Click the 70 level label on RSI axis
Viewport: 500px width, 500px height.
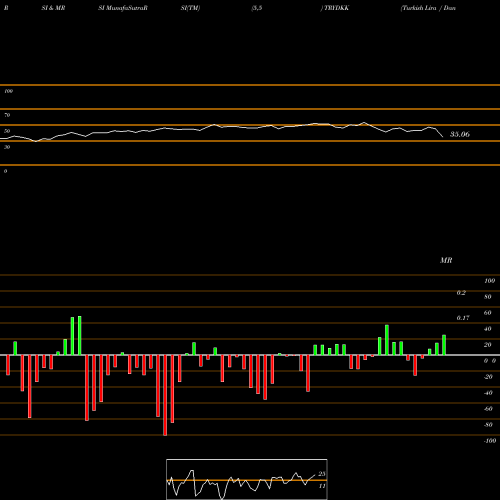click(7, 115)
